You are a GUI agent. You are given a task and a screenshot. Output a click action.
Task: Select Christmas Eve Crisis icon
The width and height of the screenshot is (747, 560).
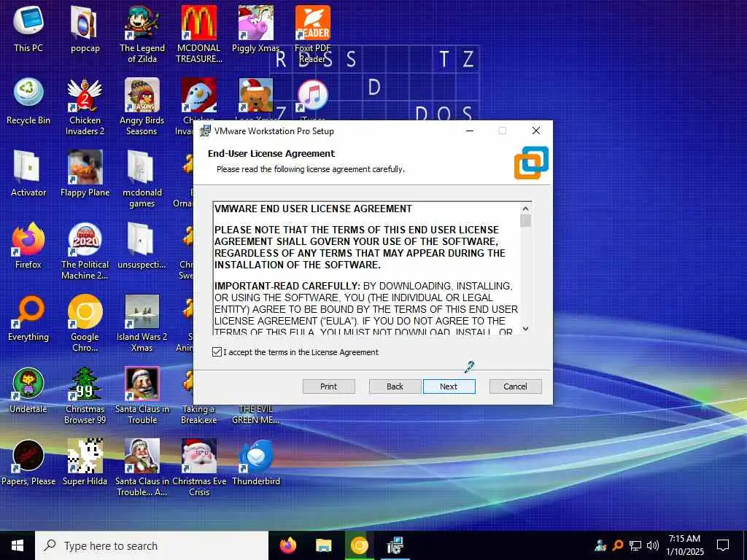[x=199, y=469]
